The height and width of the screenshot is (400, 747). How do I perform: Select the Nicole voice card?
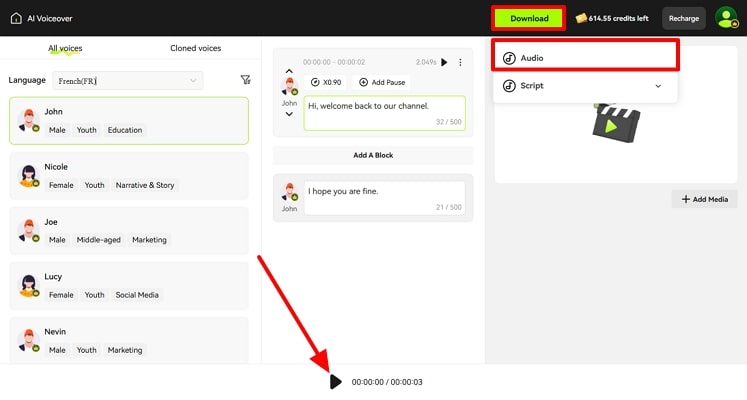click(x=129, y=176)
